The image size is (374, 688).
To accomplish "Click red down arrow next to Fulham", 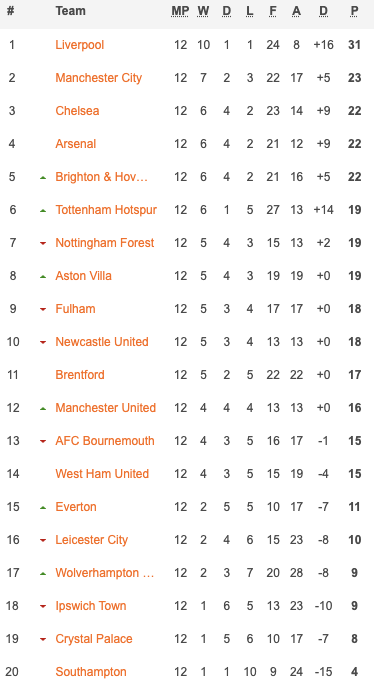I will coord(43,309).
